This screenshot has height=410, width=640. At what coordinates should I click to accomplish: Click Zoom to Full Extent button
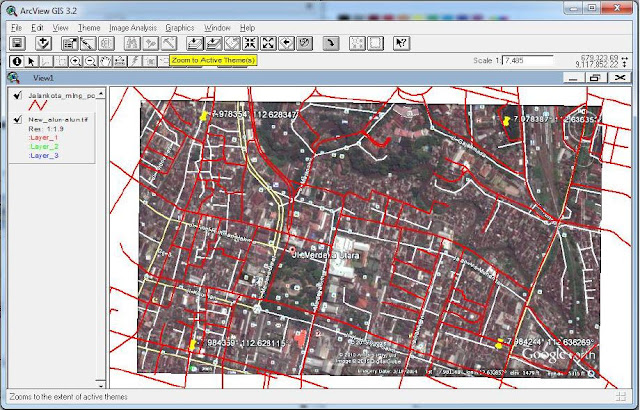tap(195, 43)
